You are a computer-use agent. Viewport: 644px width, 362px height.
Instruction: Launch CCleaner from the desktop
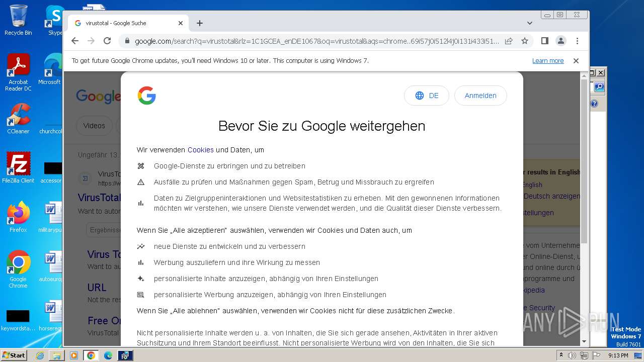[18, 119]
